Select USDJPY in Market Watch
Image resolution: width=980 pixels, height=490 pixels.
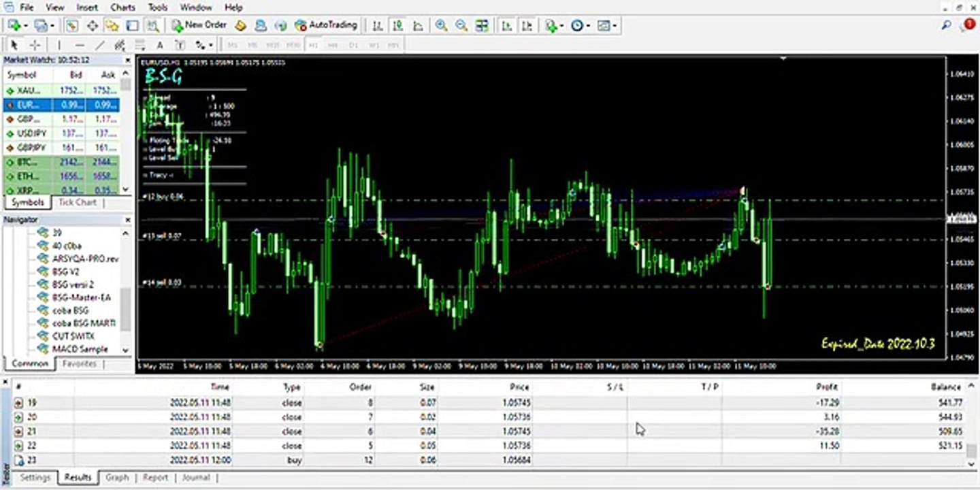click(x=61, y=133)
